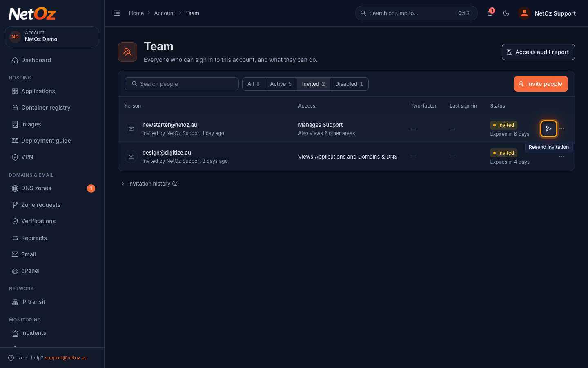Expand Invitation history (2)

tap(150, 184)
